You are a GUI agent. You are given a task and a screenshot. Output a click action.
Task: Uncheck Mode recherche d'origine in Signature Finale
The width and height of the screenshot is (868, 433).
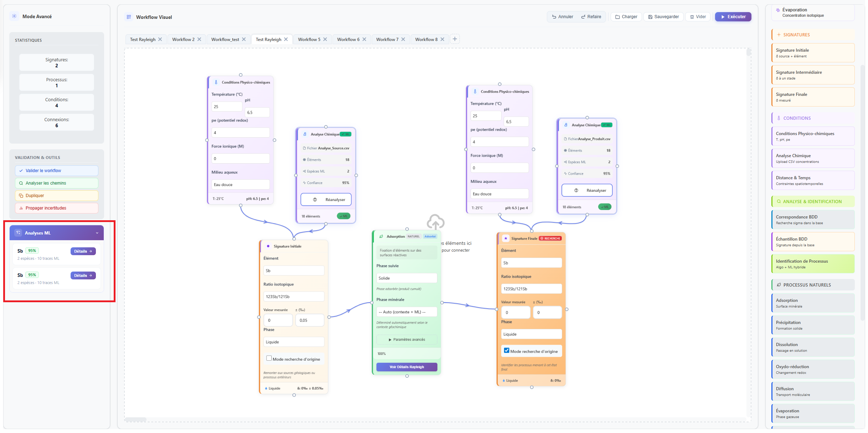[x=507, y=350]
